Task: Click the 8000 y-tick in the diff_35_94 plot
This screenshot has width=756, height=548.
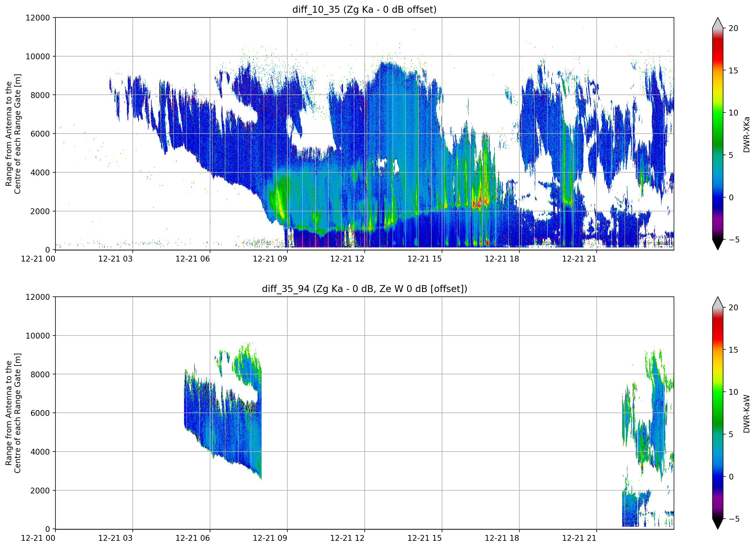Action: [40, 374]
